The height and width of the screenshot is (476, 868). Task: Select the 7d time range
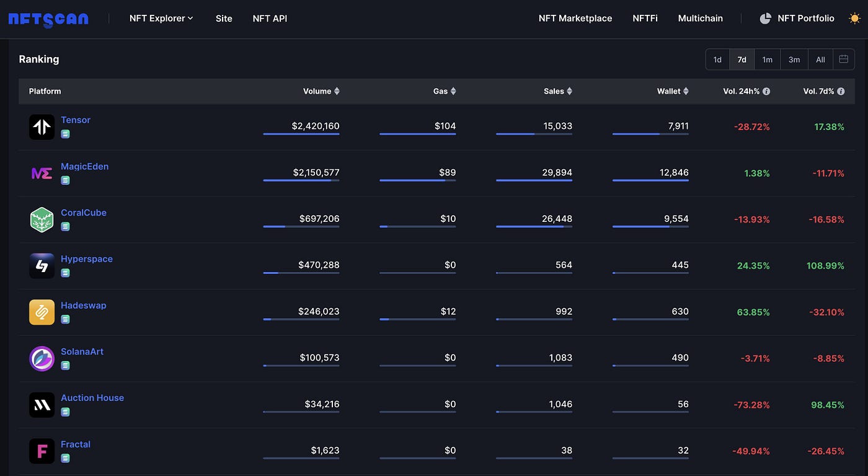[742, 59]
